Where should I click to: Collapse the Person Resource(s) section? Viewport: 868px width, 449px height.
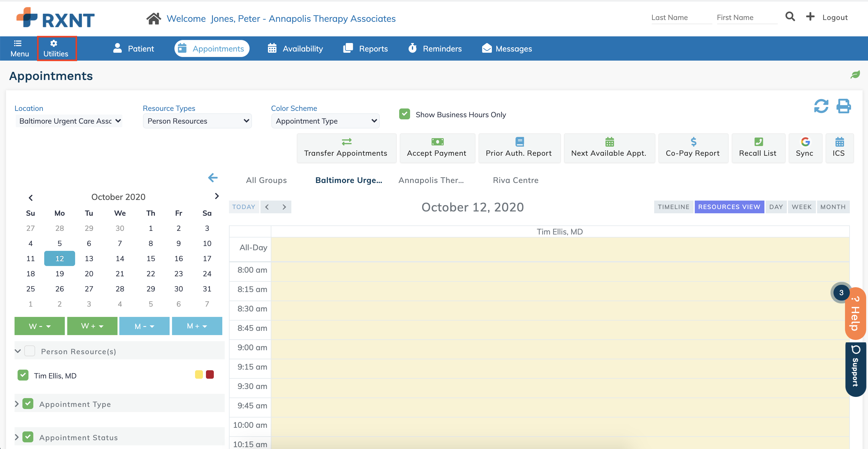click(18, 351)
